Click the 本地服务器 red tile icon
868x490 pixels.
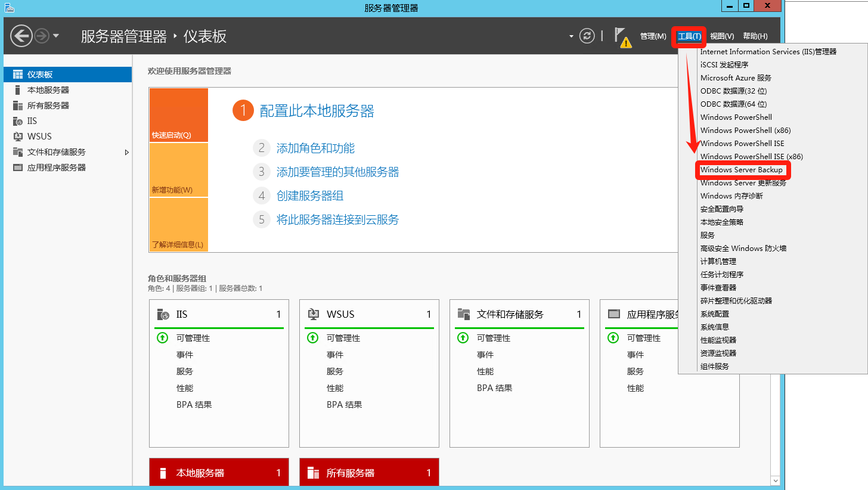pyautogui.click(x=163, y=473)
